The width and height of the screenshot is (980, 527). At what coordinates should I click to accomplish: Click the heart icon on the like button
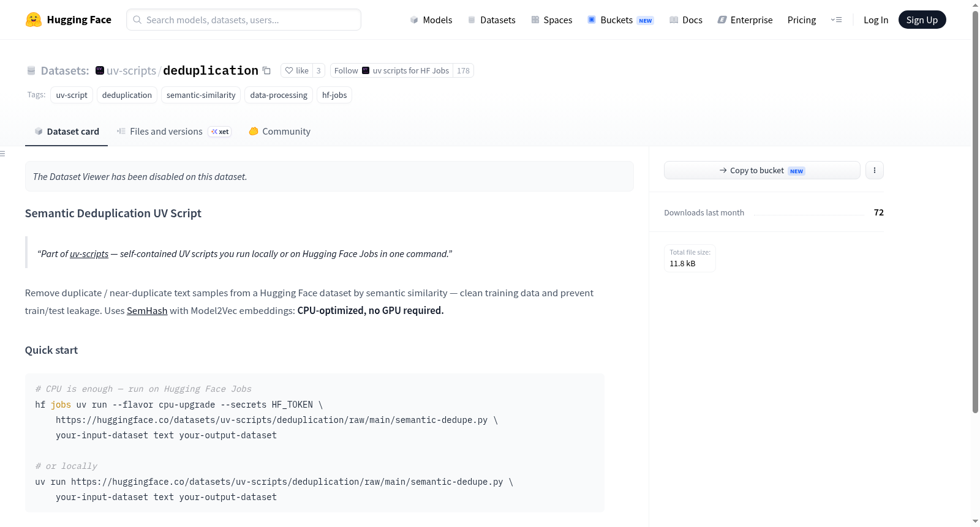tap(289, 70)
